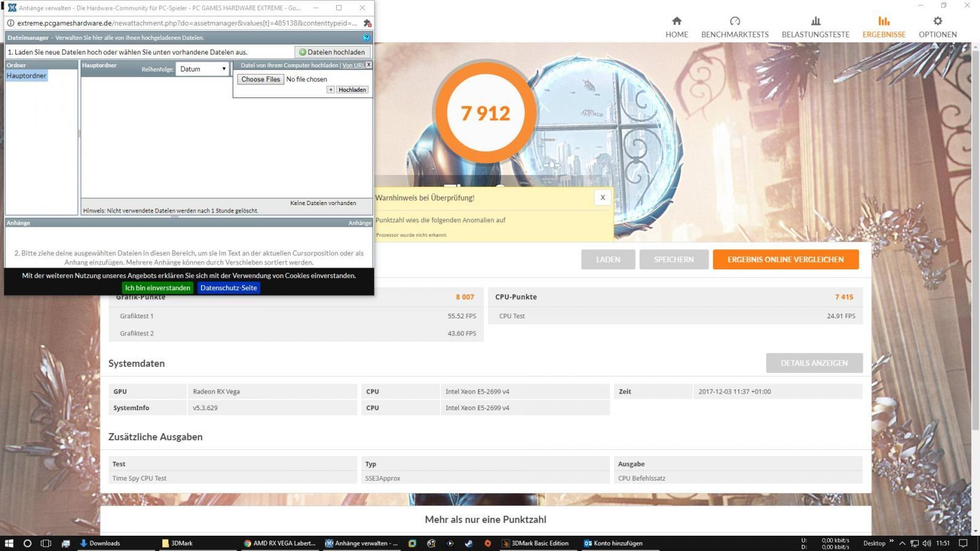Click the orange-red round taskbar icon

[x=488, y=543]
